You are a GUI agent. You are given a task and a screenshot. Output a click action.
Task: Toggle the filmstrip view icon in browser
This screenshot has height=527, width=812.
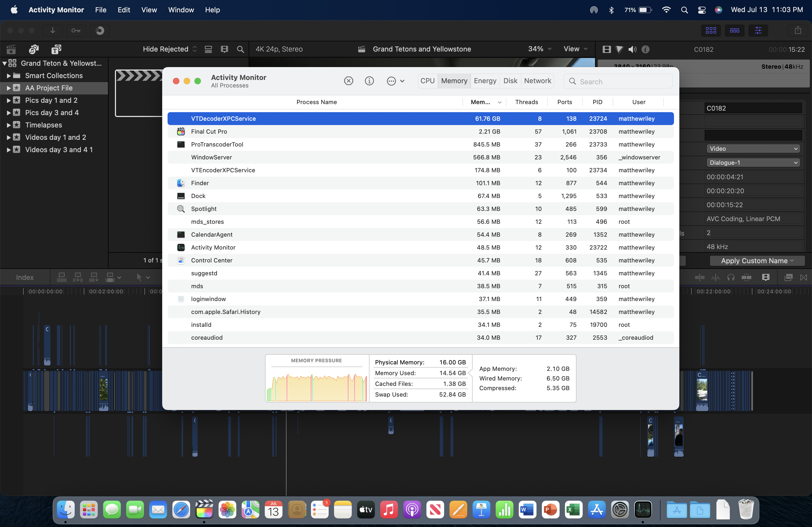click(x=224, y=49)
